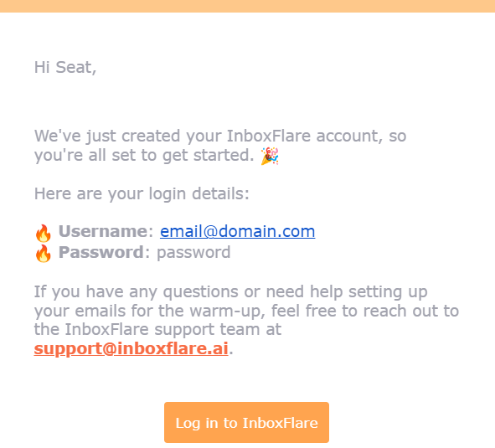Click the line starting "We've just created"
Image resolution: width=495 pixels, height=448 pixels.
(220, 136)
